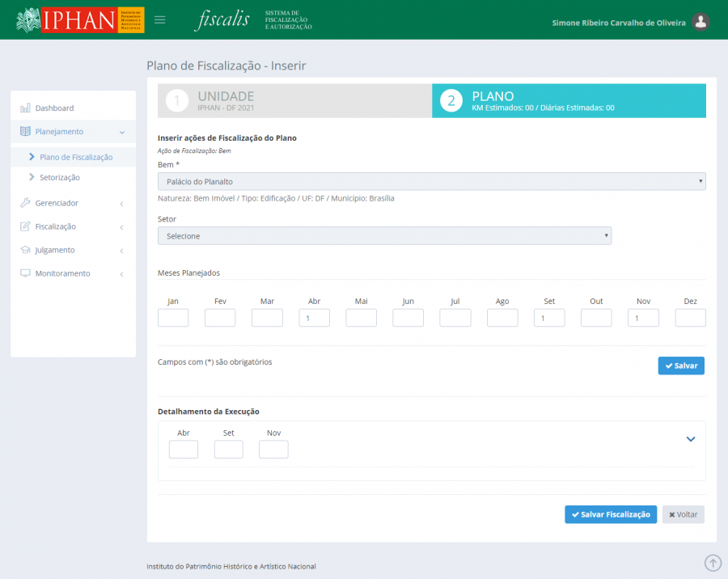Viewport: 728px width, 579px height.
Task: Click the Julgamento graduation cap icon
Action: click(x=25, y=250)
